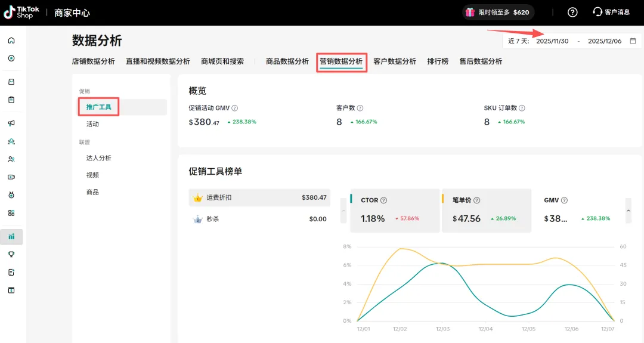Open the start date 2025/11/30 field
The width and height of the screenshot is (644, 343).
tap(552, 41)
